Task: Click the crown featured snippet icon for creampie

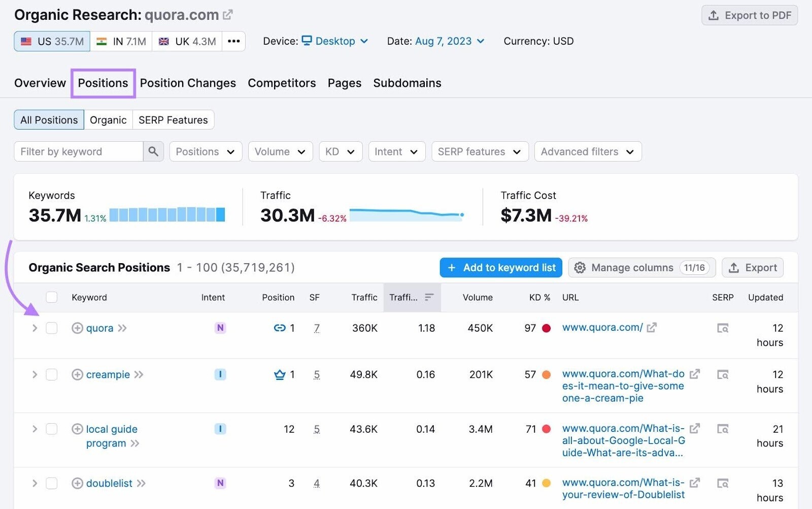Action: pyautogui.click(x=280, y=374)
